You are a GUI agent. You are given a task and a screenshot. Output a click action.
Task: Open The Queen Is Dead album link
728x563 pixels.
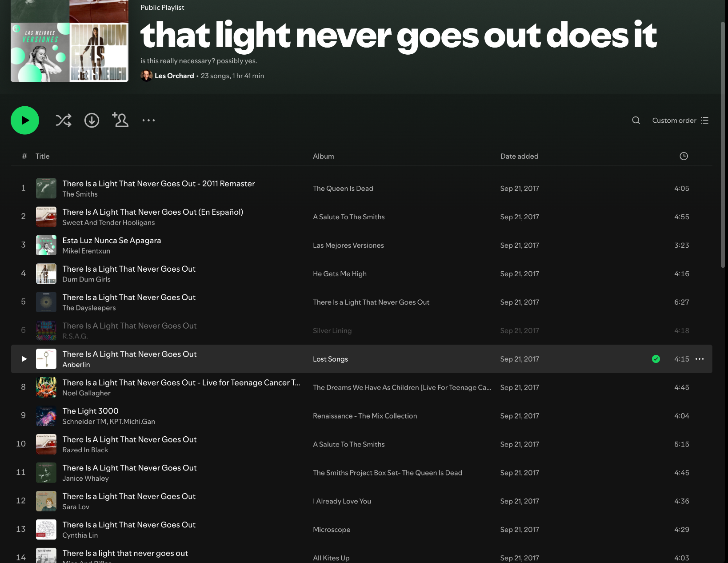343,189
